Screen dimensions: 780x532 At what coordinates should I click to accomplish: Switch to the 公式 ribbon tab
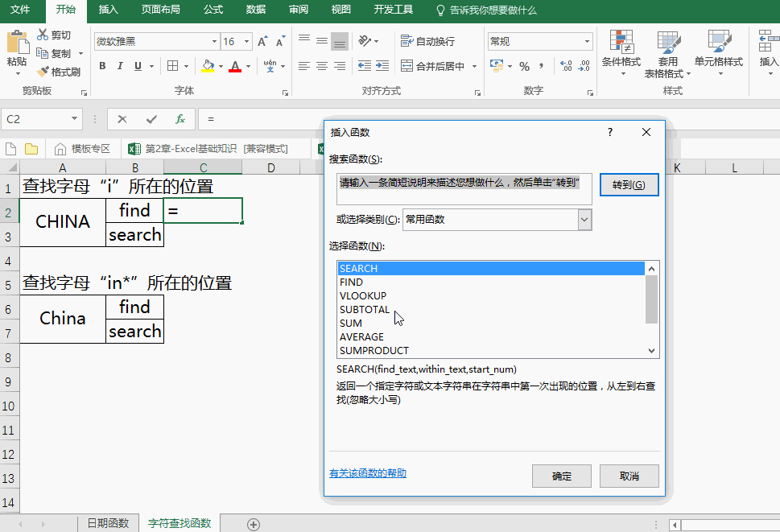(213, 10)
